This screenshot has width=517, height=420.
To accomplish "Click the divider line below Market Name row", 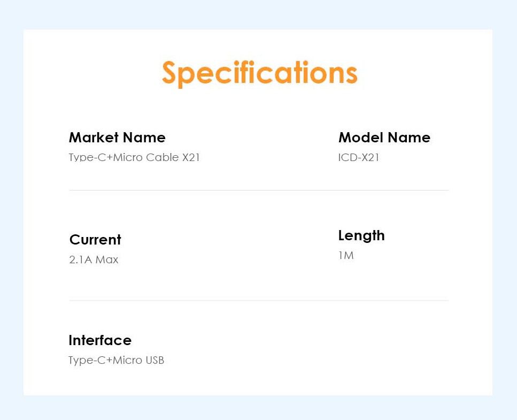I will (x=258, y=190).
